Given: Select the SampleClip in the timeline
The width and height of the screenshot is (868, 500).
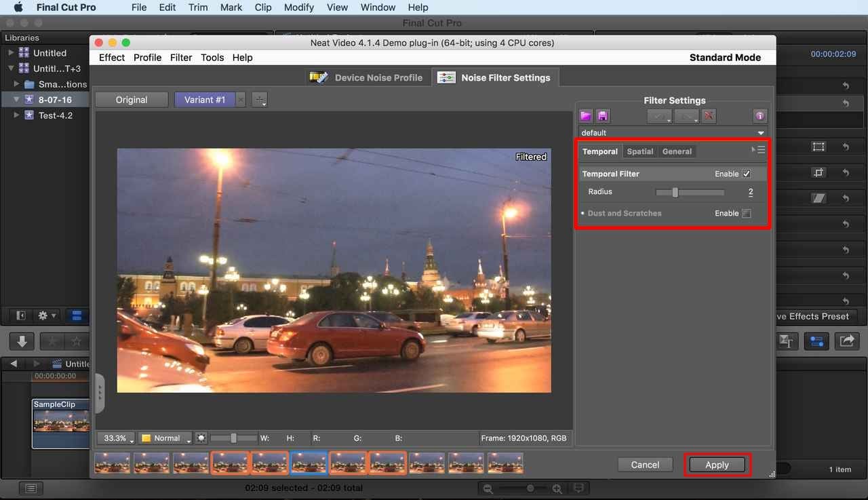Looking at the screenshot, I should [61, 423].
